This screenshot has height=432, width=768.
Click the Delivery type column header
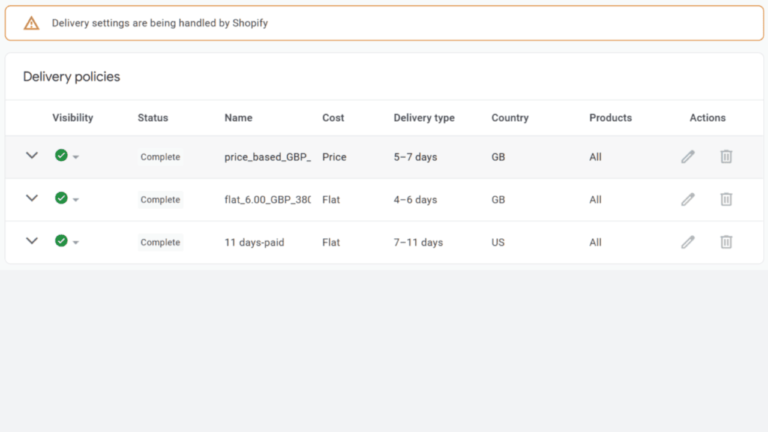pos(424,118)
